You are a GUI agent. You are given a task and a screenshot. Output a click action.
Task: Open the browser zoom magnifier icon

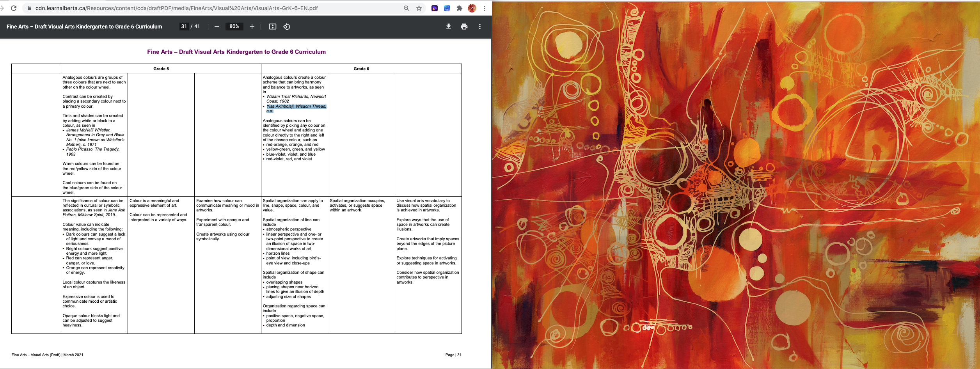[407, 8]
